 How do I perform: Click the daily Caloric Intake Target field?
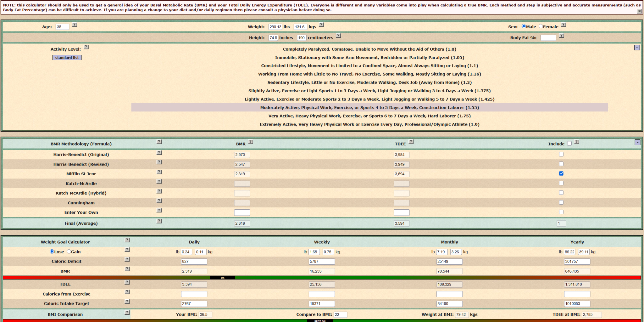[194, 304]
